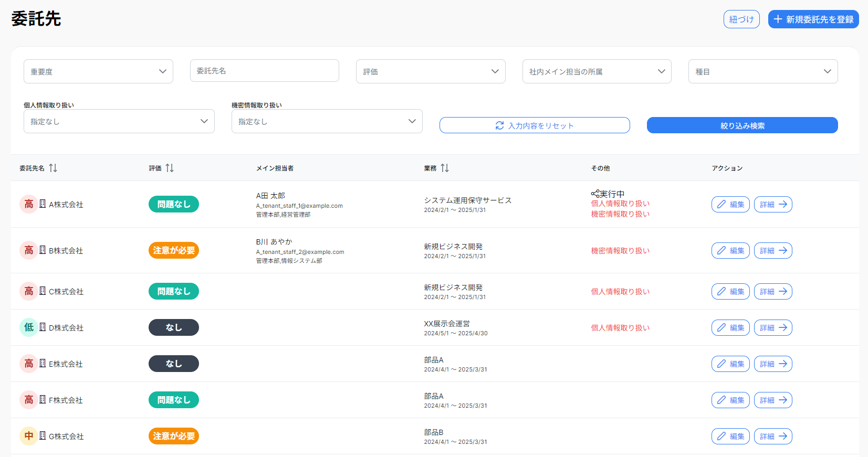Click building icon next to C株式会社
Screen dimensions: 868x457
click(43, 291)
